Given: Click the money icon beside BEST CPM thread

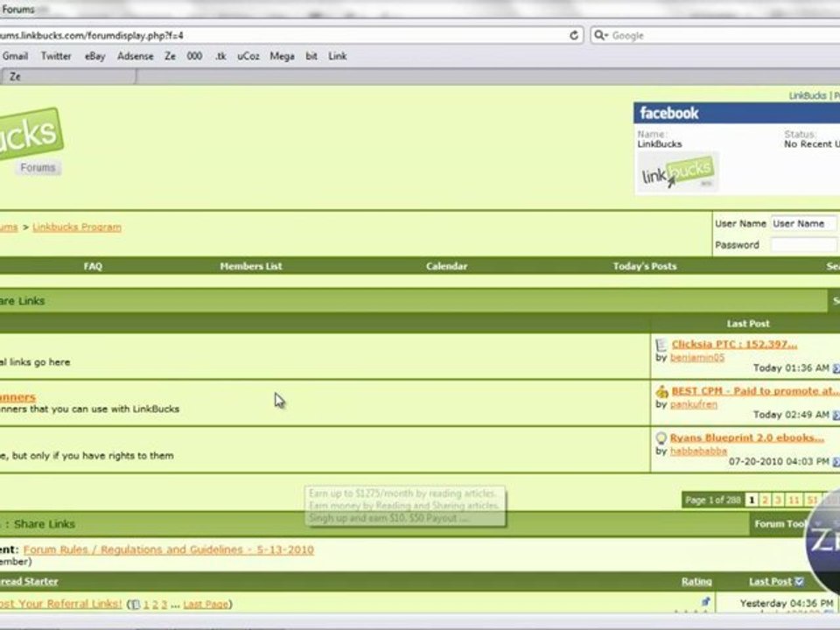Looking at the screenshot, I should pyautogui.click(x=661, y=392).
